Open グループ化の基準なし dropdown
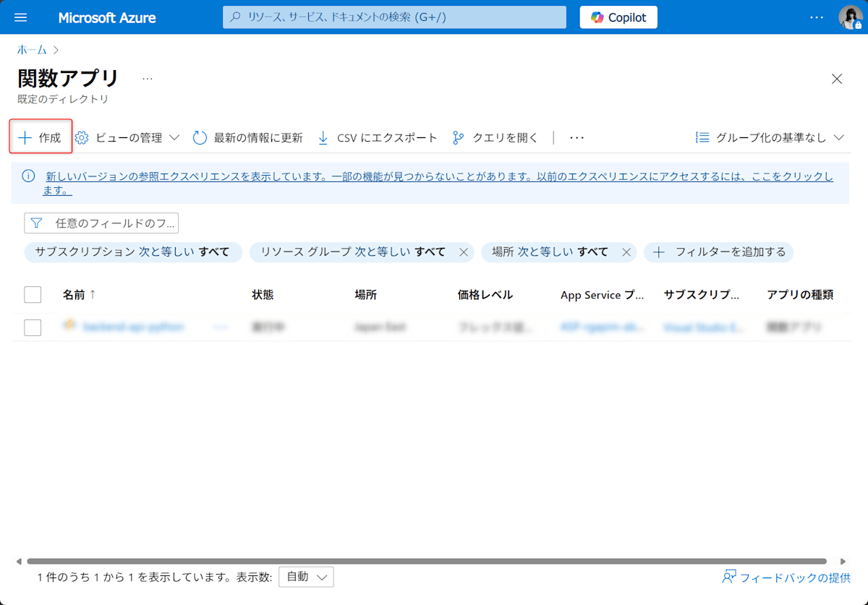This screenshot has width=868, height=605. pyautogui.click(x=770, y=137)
